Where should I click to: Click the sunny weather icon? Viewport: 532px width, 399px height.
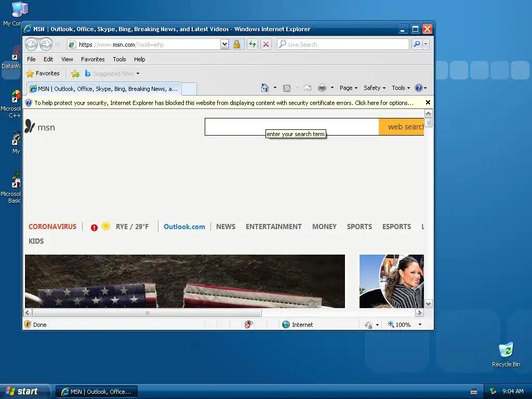106,226
